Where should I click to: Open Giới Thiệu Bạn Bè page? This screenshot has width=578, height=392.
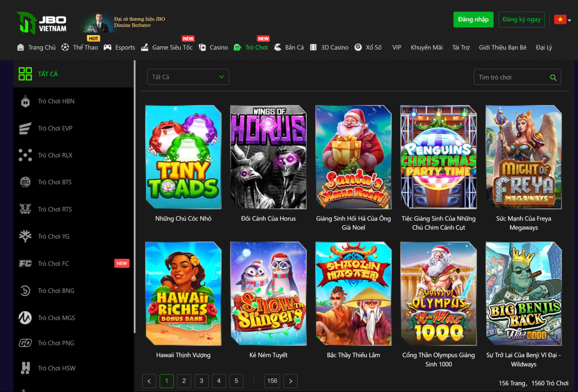503,47
